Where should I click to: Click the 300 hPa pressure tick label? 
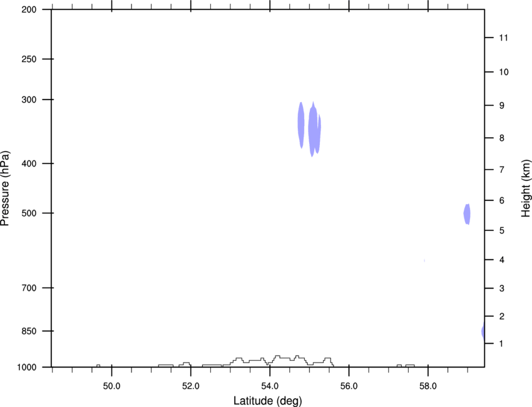29,100
